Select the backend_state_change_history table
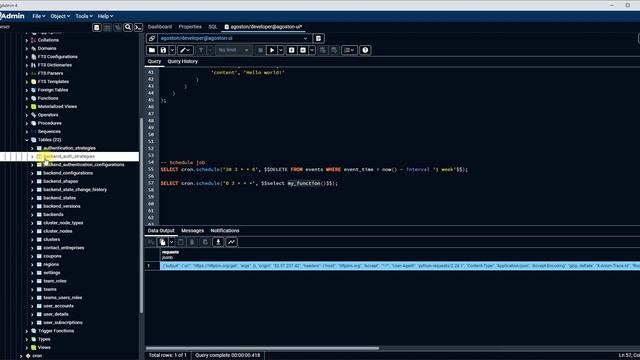This screenshot has width=640, height=360. tap(75, 190)
